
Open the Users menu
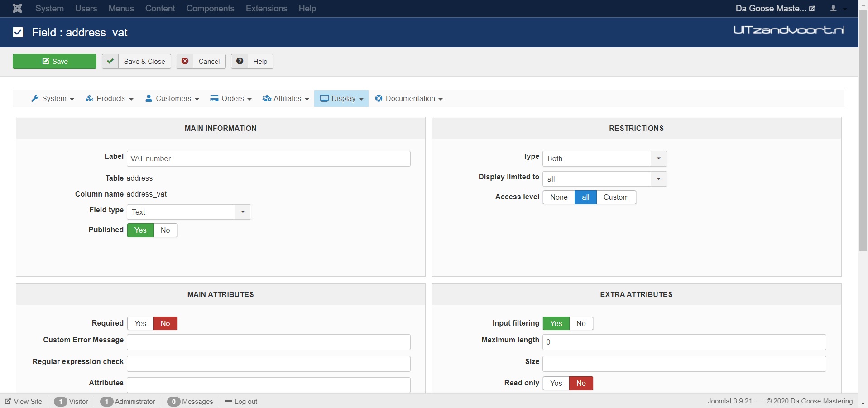[86, 8]
